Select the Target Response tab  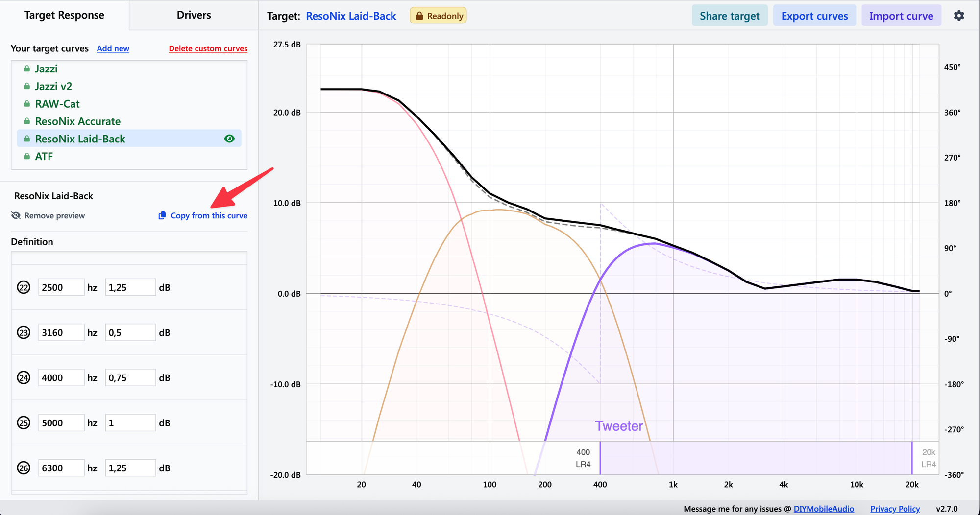[64, 15]
